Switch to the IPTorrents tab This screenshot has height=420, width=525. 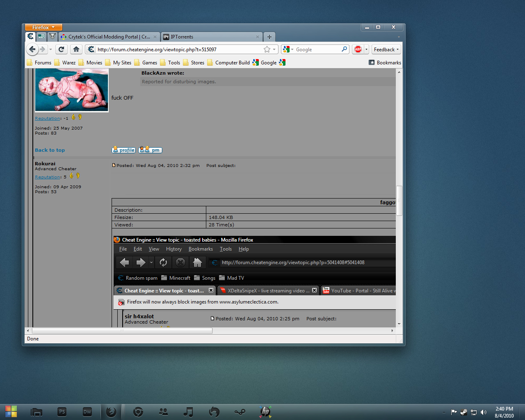coord(211,37)
